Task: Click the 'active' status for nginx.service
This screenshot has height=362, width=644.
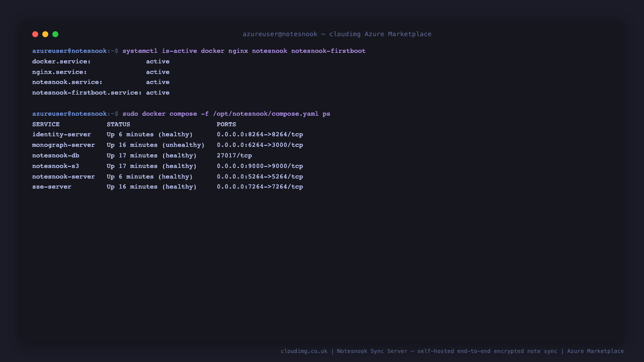Action: pyautogui.click(x=158, y=72)
